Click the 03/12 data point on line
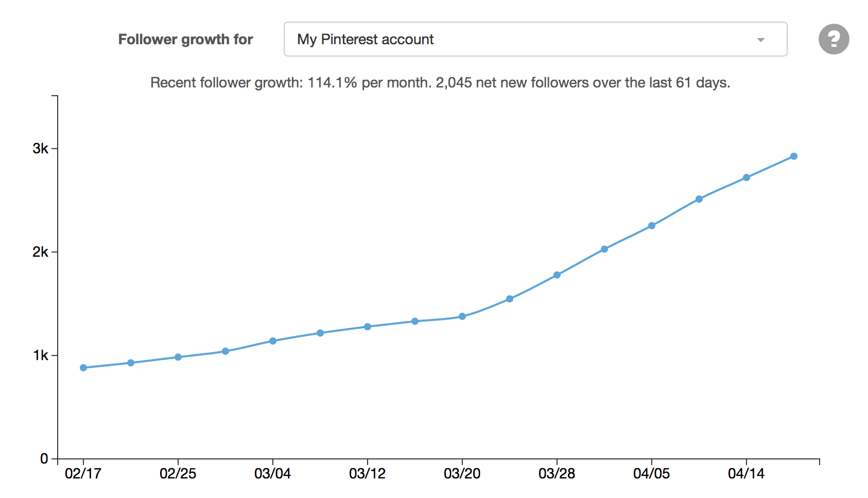Viewport: 868px width, 498px height. pyautogui.click(x=368, y=327)
